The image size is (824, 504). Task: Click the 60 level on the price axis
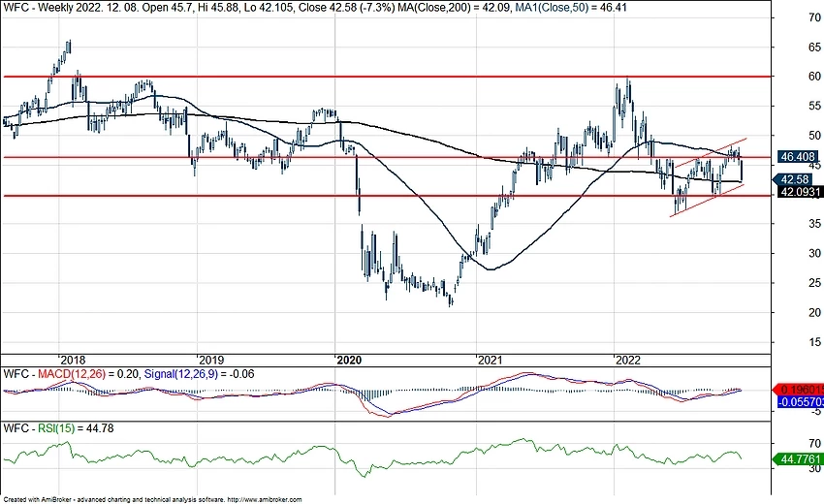(x=814, y=77)
